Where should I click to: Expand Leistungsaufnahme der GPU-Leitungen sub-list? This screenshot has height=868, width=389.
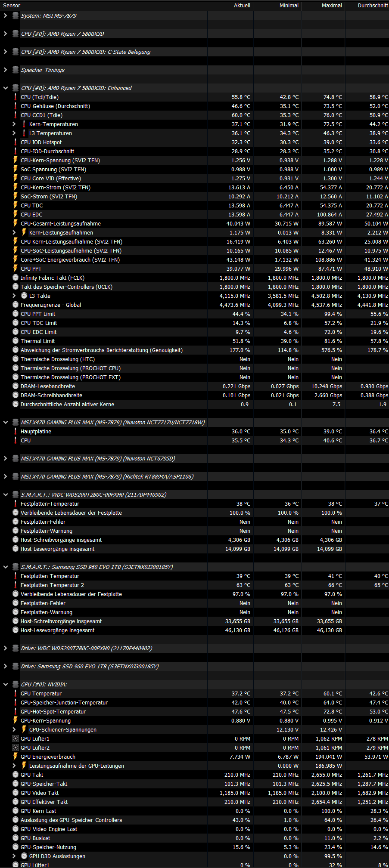tap(14, 766)
